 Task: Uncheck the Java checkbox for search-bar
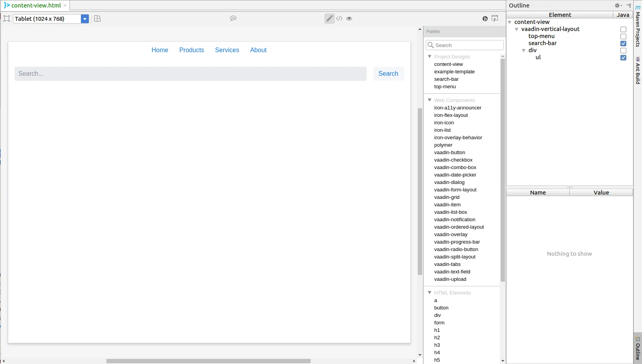pyautogui.click(x=623, y=44)
